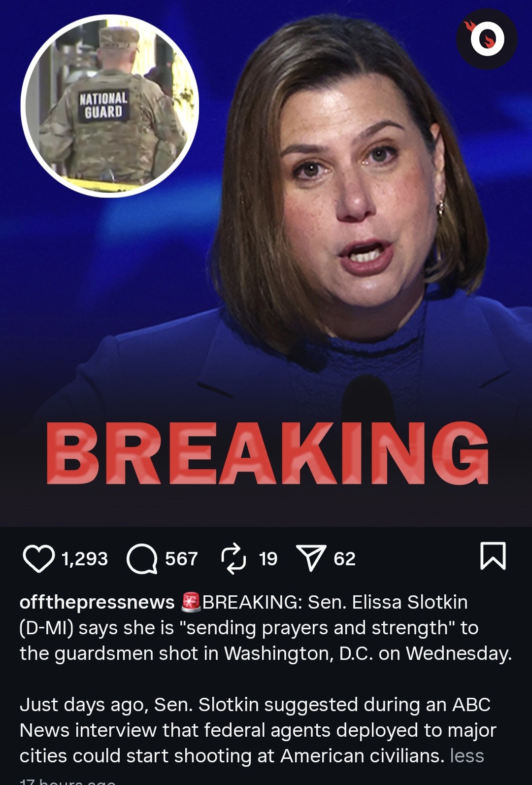This screenshot has width=532, height=785.
Task: Tap the "17 hours ago" timestamp
Action: (67, 781)
